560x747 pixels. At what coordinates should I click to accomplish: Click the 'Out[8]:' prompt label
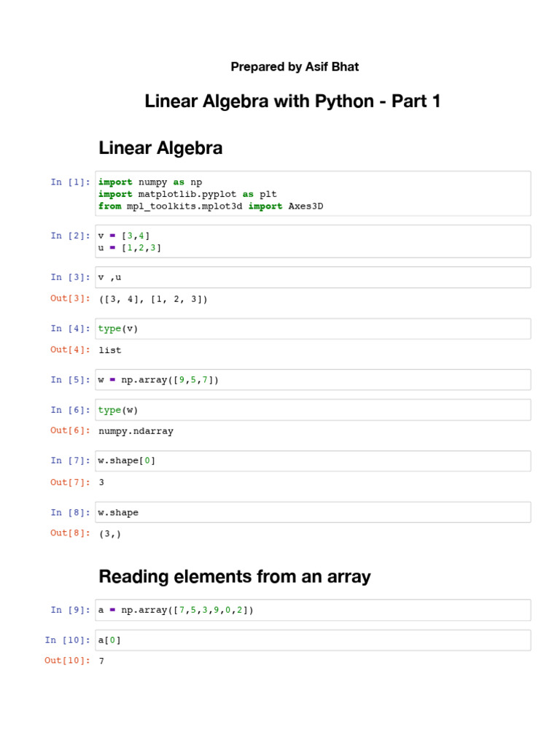click(71, 533)
